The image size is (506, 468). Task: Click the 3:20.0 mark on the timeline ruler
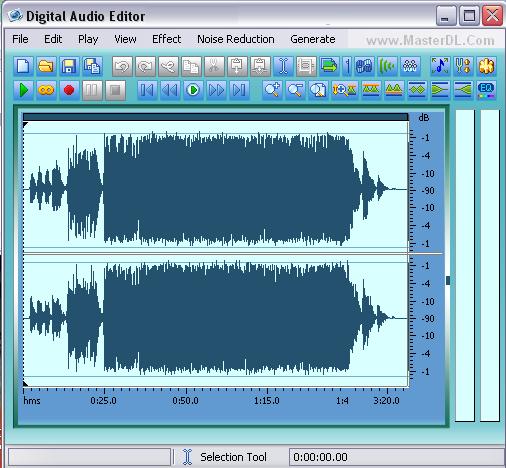(386, 400)
